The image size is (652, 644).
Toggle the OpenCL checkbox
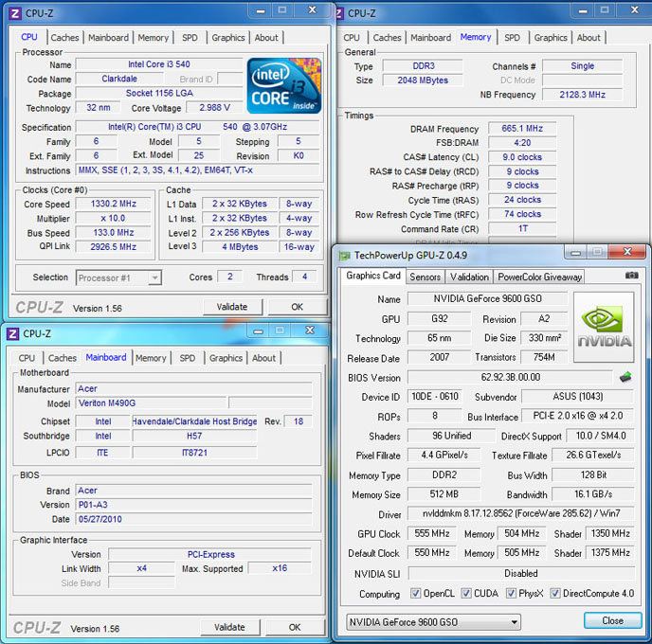(417, 594)
